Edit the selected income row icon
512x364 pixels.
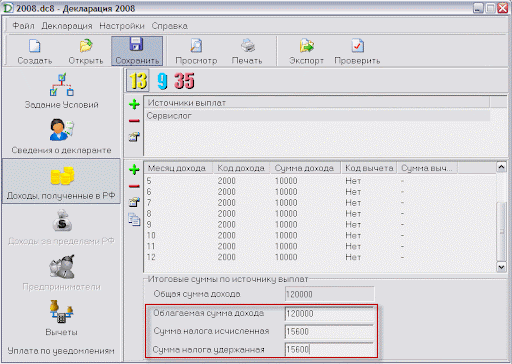coord(134,202)
